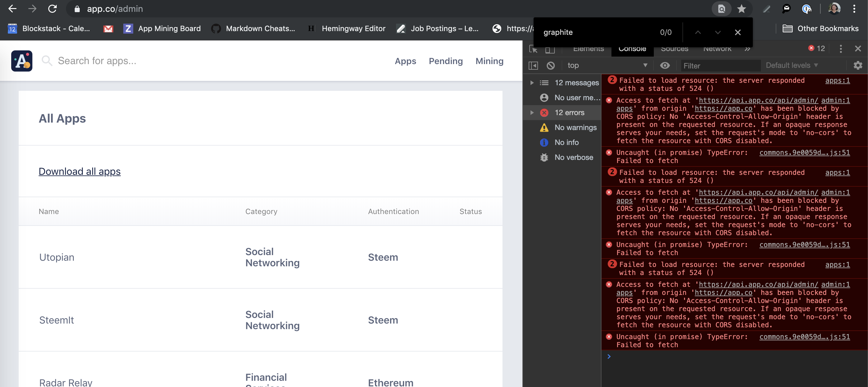Click the toggle device toolbar icon
The image size is (868, 387).
549,49
